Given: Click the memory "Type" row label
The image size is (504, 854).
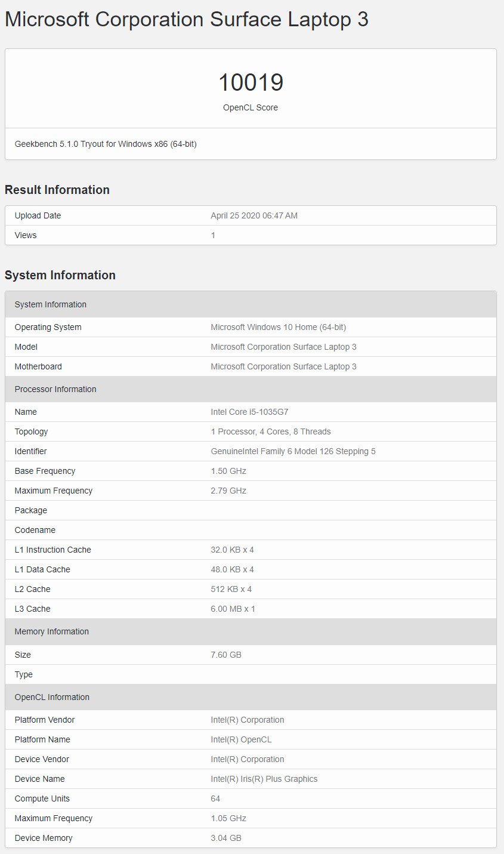Looking at the screenshot, I should pos(24,674).
